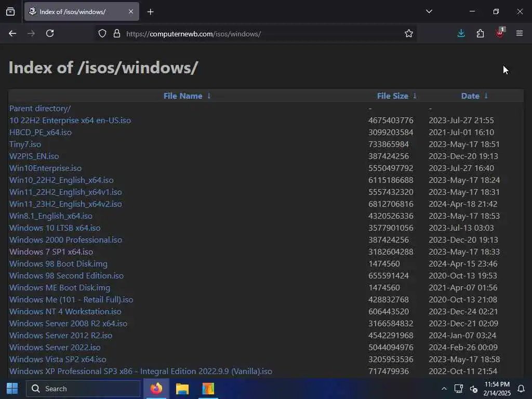Download Win10_22H2_English_x64.iso
Image resolution: width=532 pixels, height=399 pixels.
61,180
